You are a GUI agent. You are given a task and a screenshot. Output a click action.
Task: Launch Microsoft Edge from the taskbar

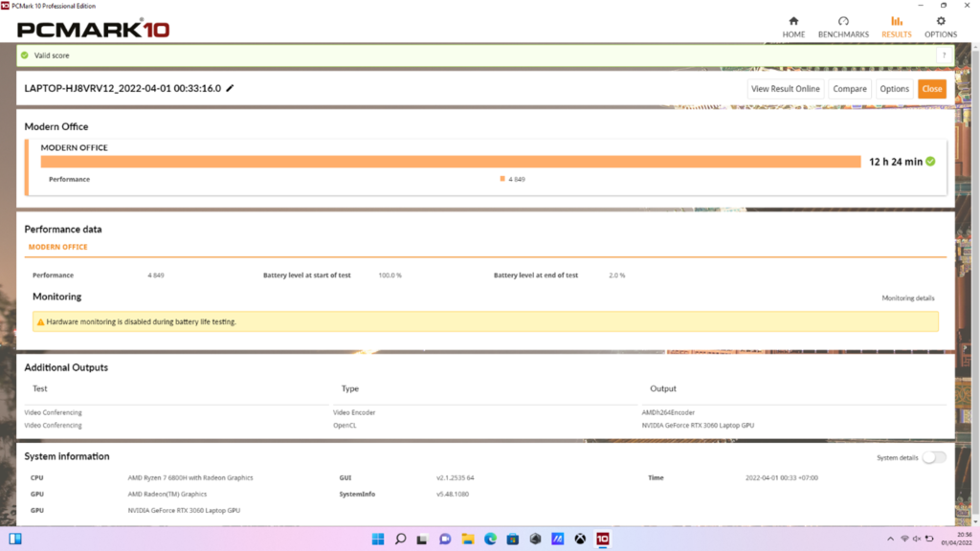pyautogui.click(x=490, y=539)
